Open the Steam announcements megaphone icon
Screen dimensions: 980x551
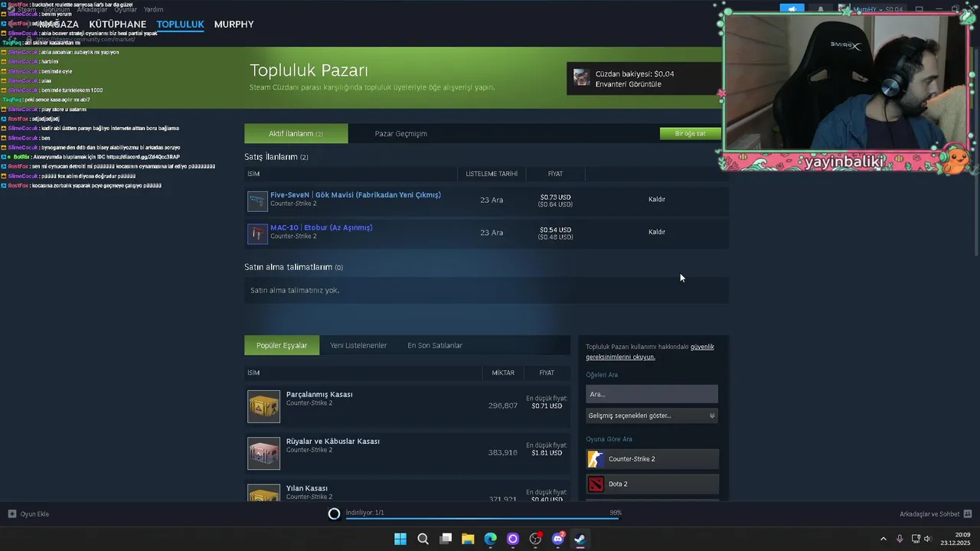pyautogui.click(x=792, y=9)
